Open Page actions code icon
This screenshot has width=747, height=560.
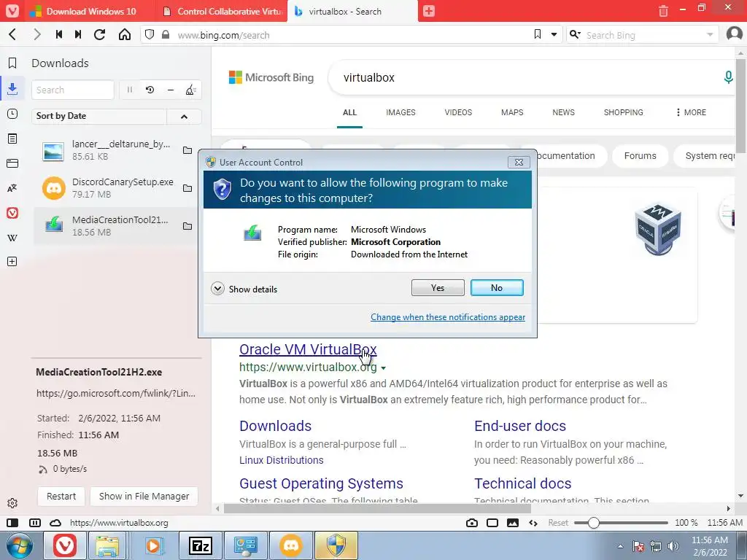[x=533, y=523]
